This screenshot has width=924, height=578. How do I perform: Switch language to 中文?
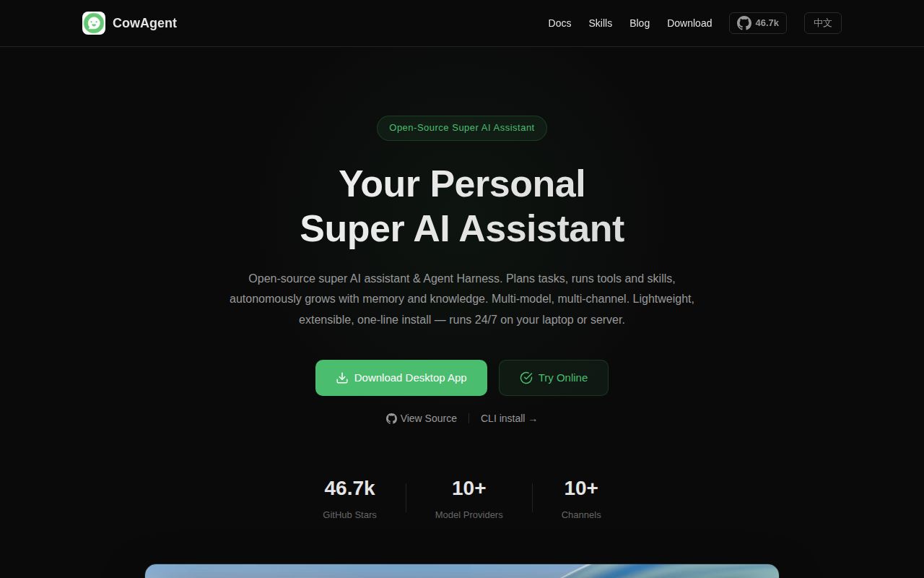[x=823, y=23]
